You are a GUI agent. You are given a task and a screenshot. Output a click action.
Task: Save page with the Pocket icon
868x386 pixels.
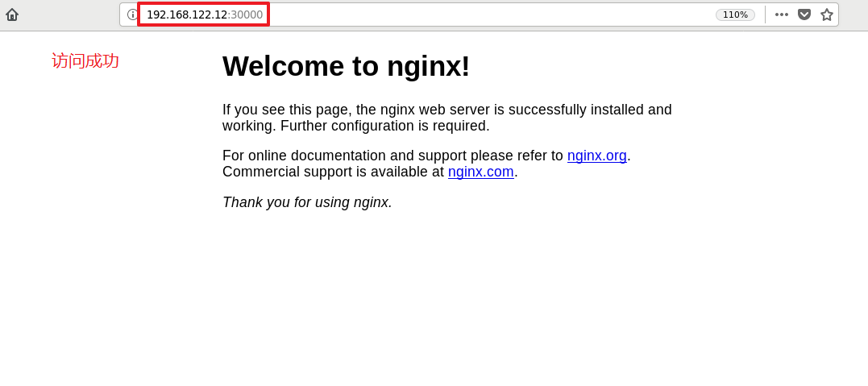click(x=804, y=15)
